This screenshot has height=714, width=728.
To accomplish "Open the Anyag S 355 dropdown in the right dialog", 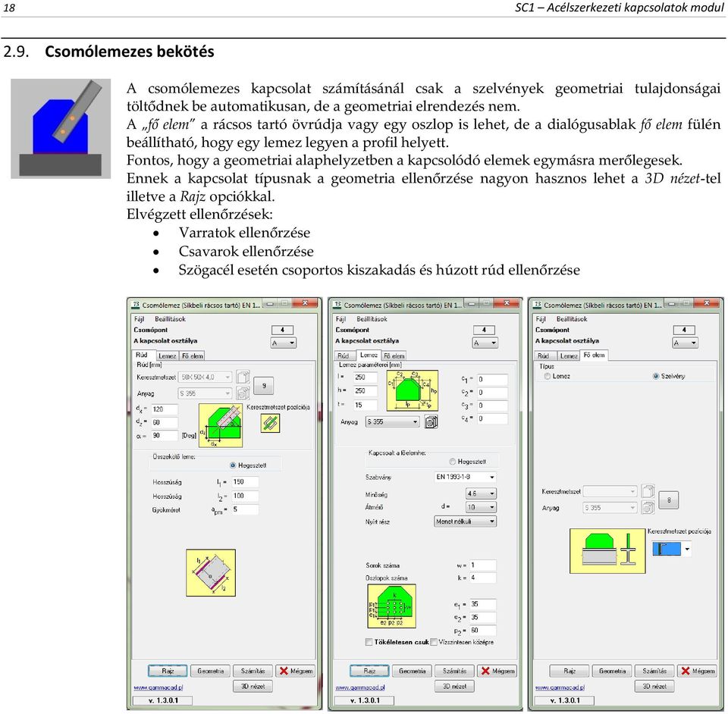I will [x=609, y=508].
